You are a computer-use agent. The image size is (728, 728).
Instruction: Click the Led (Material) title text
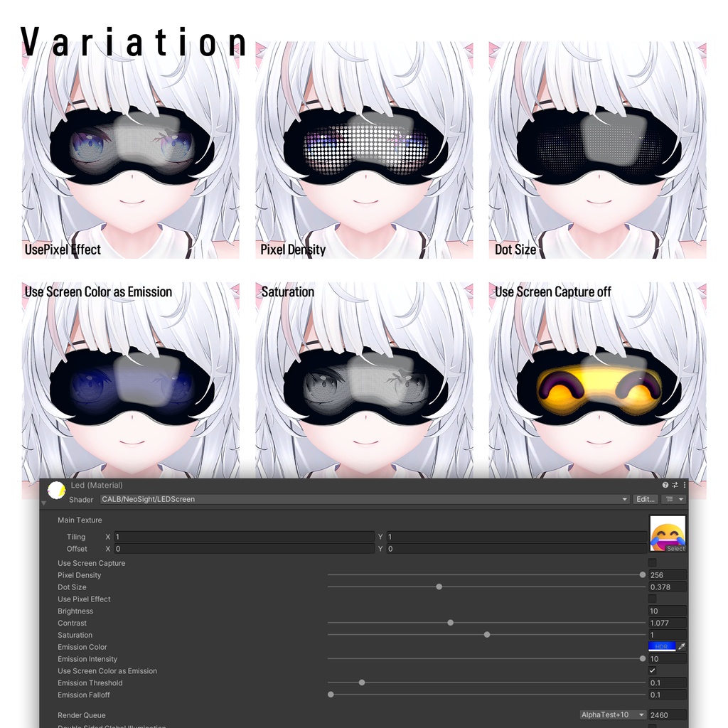click(x=97, y=485)
